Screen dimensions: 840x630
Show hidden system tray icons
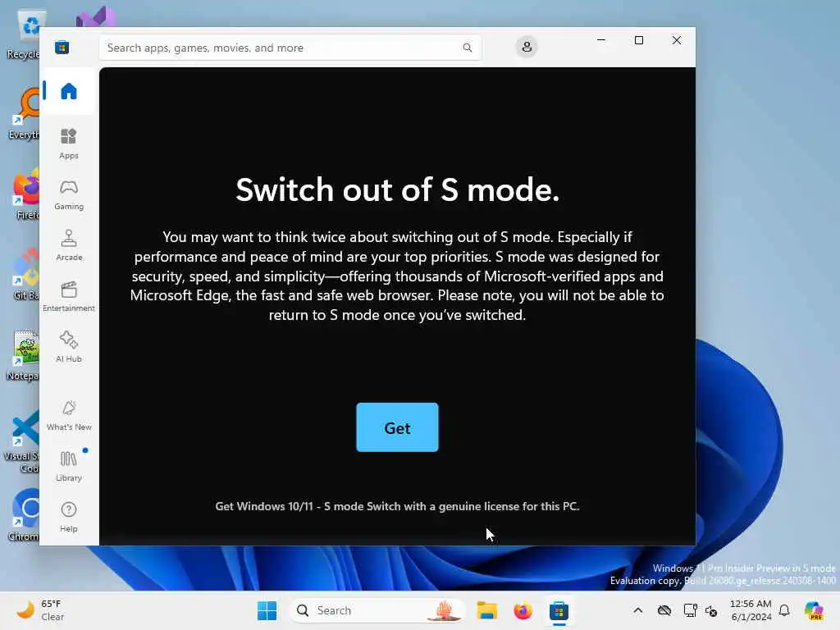click(x=637, y=610)
